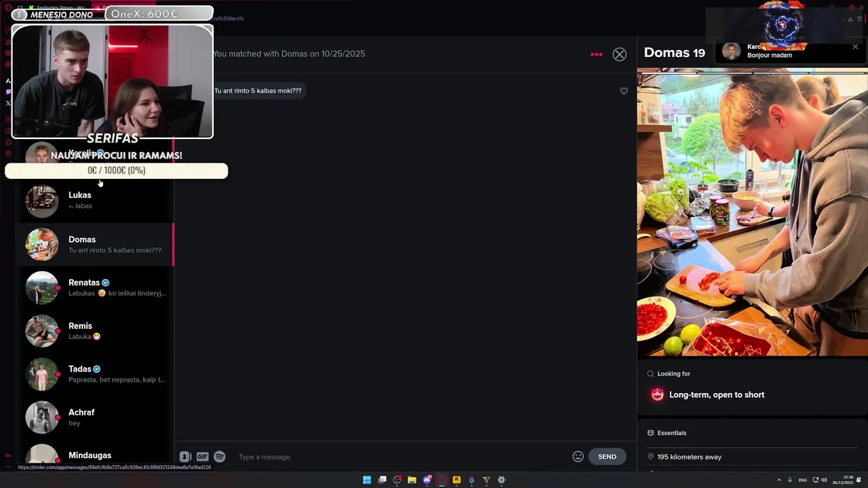
Task: Click Domas's large profile photo
Action: (x=752, y=212)
